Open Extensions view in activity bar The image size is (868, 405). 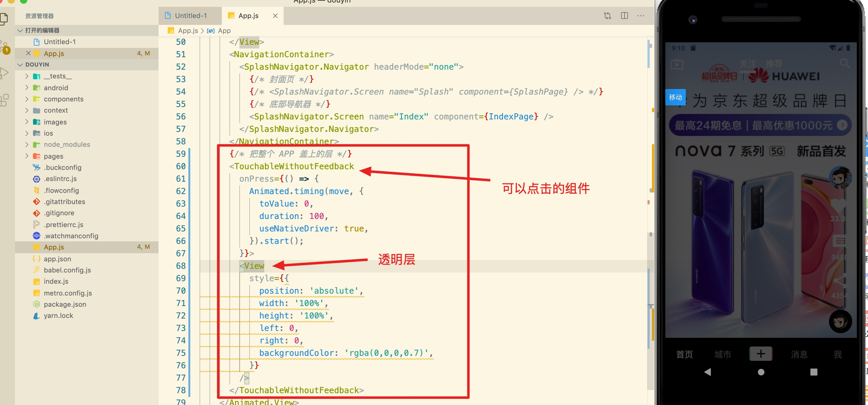tap(4, 100)
